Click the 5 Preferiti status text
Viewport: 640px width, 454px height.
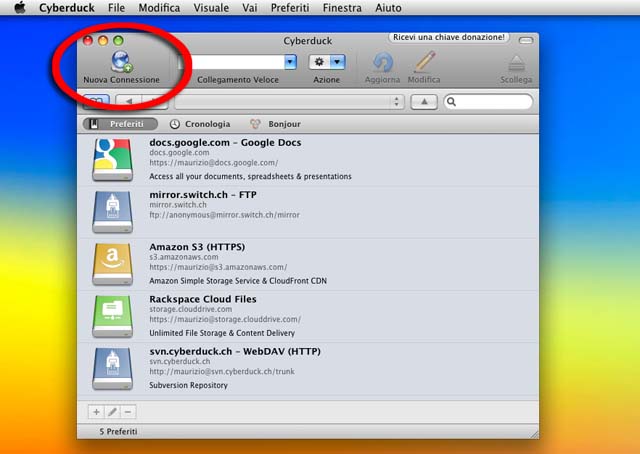click(x=118, y=432)
